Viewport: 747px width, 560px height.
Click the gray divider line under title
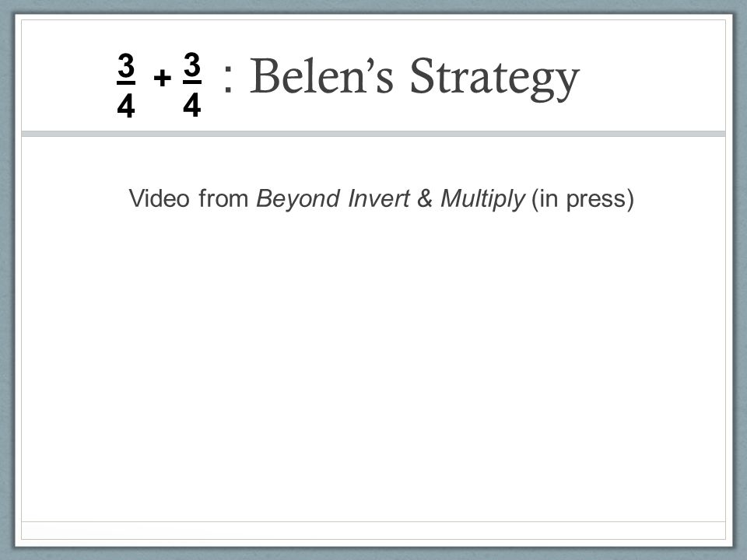(x=373, y=134)
